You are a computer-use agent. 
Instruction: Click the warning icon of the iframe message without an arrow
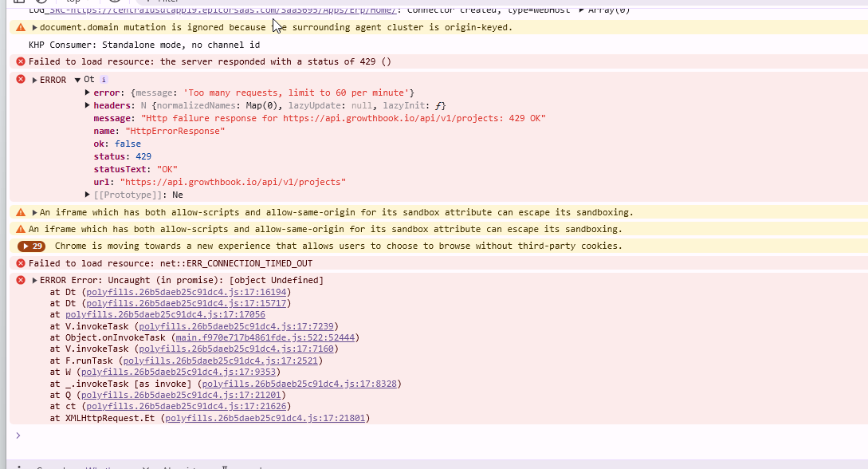[21, 229]
